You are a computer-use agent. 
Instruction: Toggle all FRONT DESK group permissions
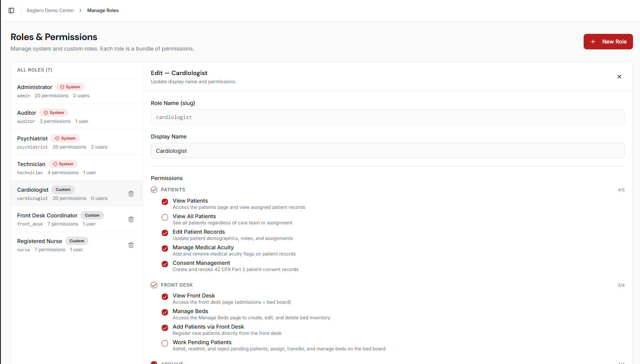click(x=154, y=285)
